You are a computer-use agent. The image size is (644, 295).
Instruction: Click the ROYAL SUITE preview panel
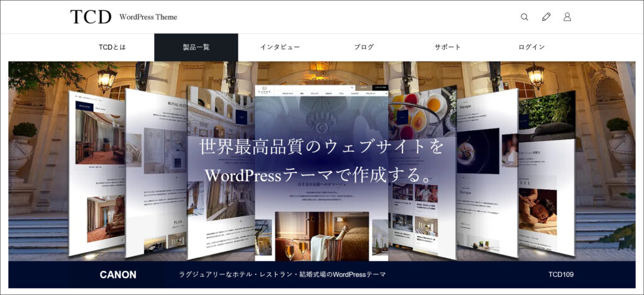point(156,189)
